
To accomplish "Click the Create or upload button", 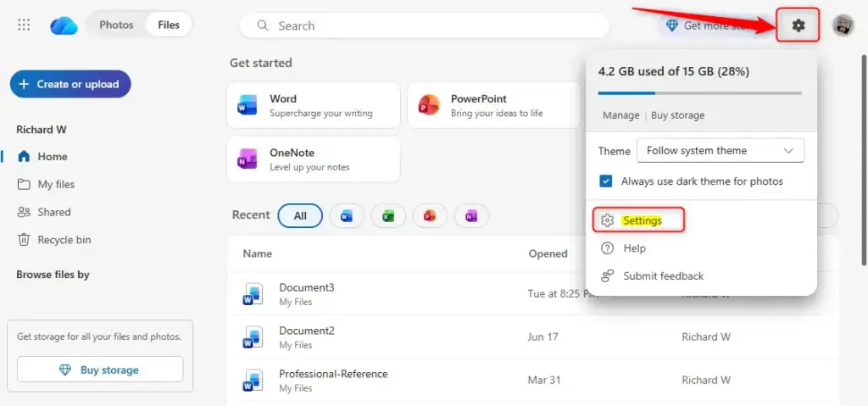I will pos(70,84).
